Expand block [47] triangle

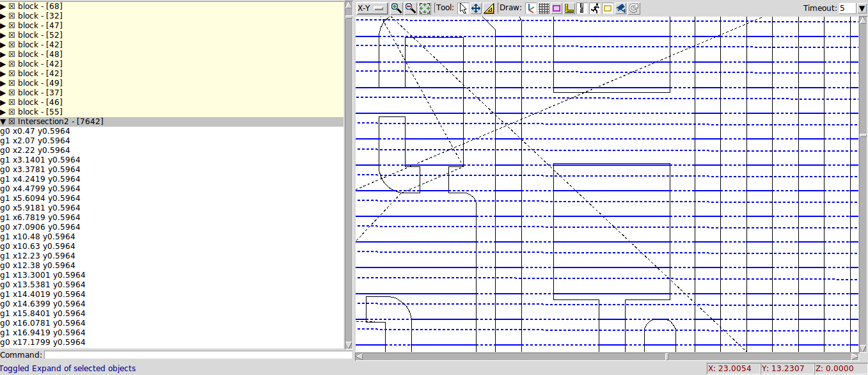(3, 25)
